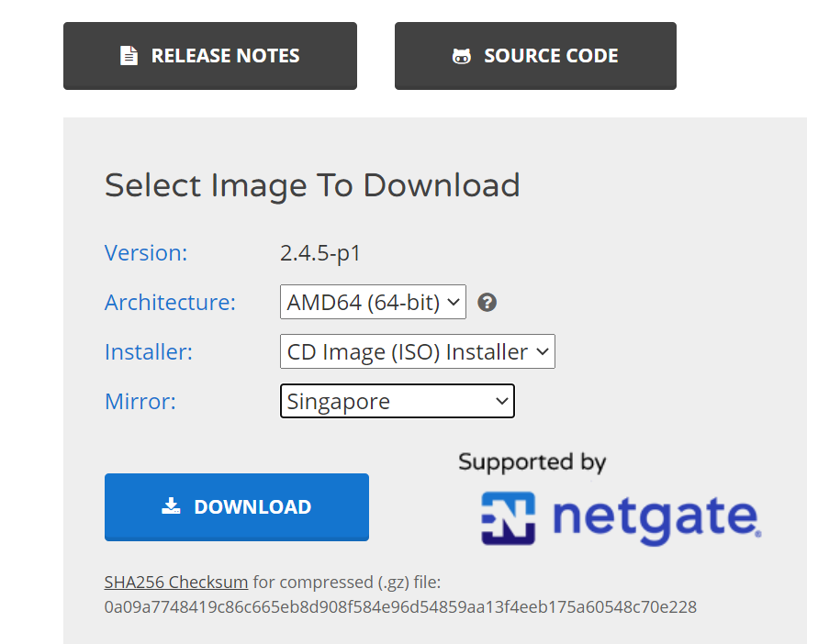Click the Netgate logo icon
818x644 pixels.
(x=508, y=518)
